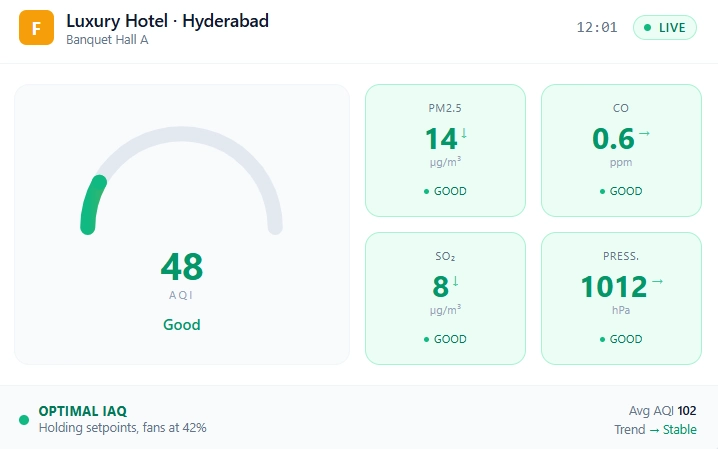Click the Luxury Hotel · Hyderabad title
718x449 pixels.
pyautogui.click(x=168, y=21)
